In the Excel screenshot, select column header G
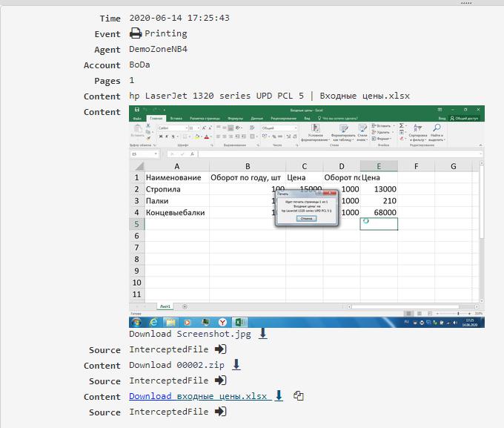The height and width of the screenshot is (428, 504). (x=453, y=166)
